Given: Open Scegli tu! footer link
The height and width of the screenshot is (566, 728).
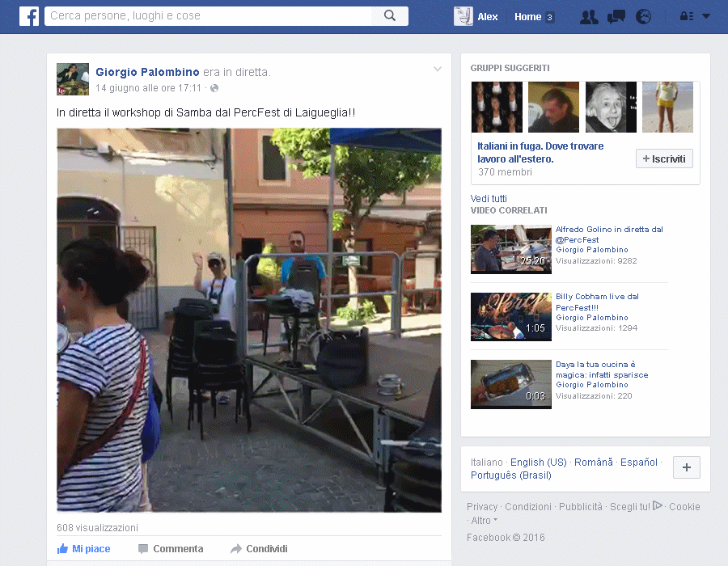Looking at the screenshot, I should (635, 507).
